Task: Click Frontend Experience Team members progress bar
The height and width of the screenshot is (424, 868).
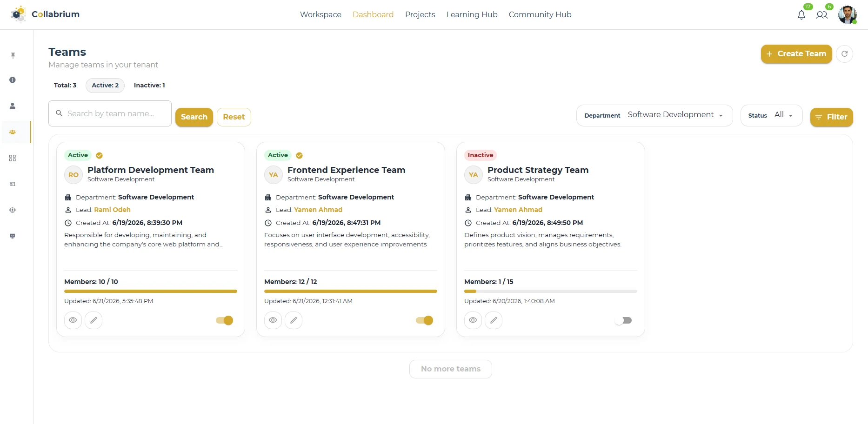Action: [x=351, y=291]
